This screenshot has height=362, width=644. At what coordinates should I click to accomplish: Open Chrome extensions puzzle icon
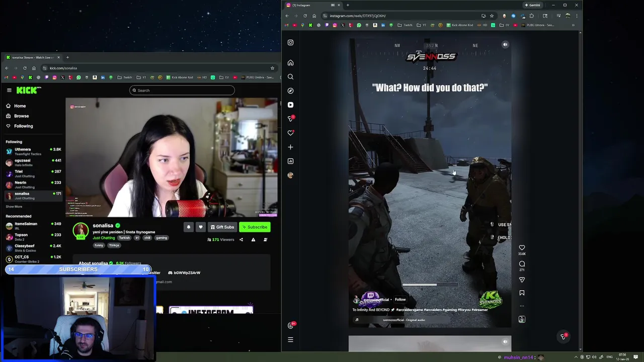531,16
